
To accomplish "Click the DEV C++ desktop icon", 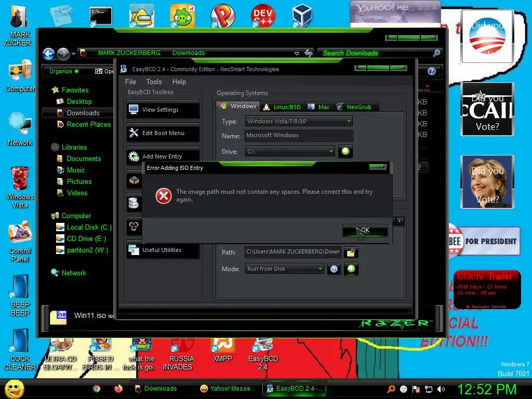I will coord(263,16).
